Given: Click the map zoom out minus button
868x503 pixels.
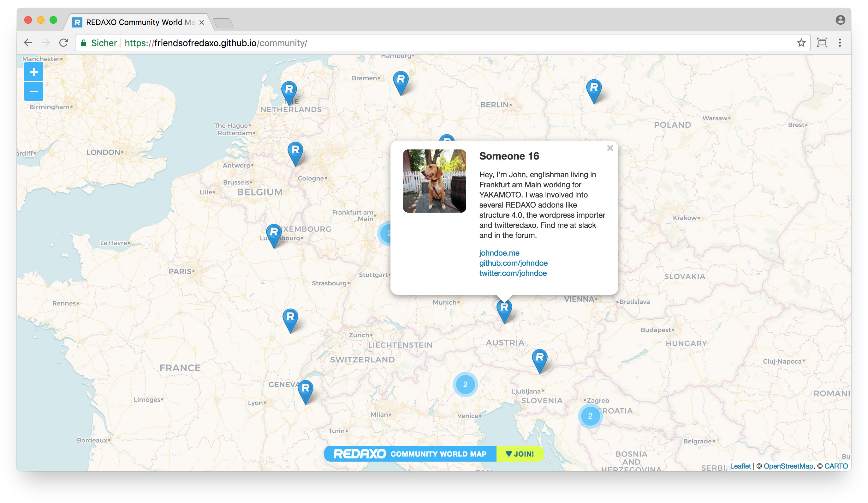Looking at the screenshot, I should tap(34, 91).
